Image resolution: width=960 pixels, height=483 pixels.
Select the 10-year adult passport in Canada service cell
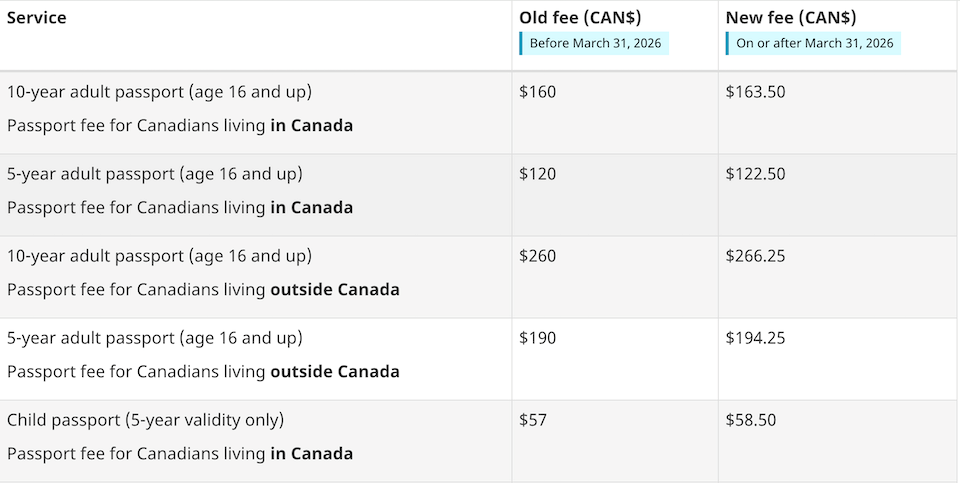[x=180, y=109]
